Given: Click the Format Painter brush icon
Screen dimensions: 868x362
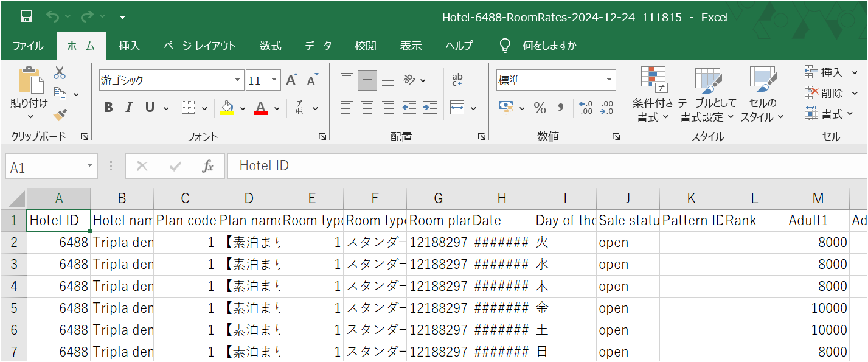Looking at the screenshot, I should pyautogui.click(x=60, y=115).
